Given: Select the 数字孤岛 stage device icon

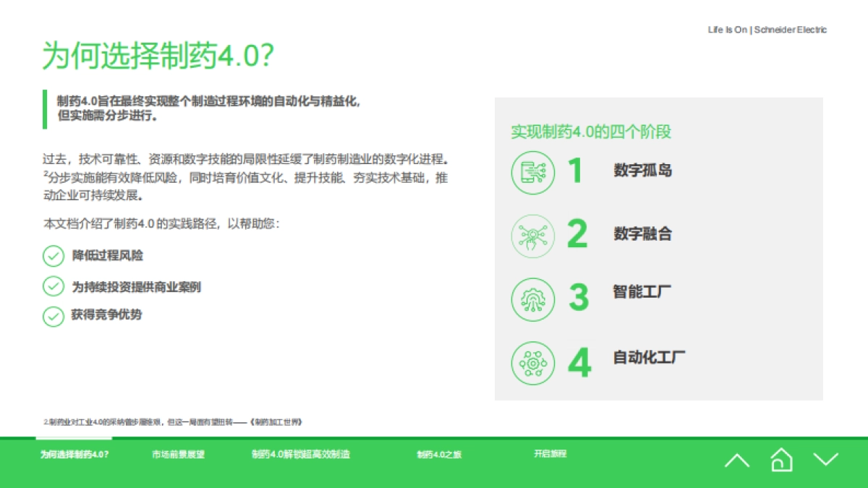Looking at the screenshot, I should pyautogui.click(x=533, y=171).
